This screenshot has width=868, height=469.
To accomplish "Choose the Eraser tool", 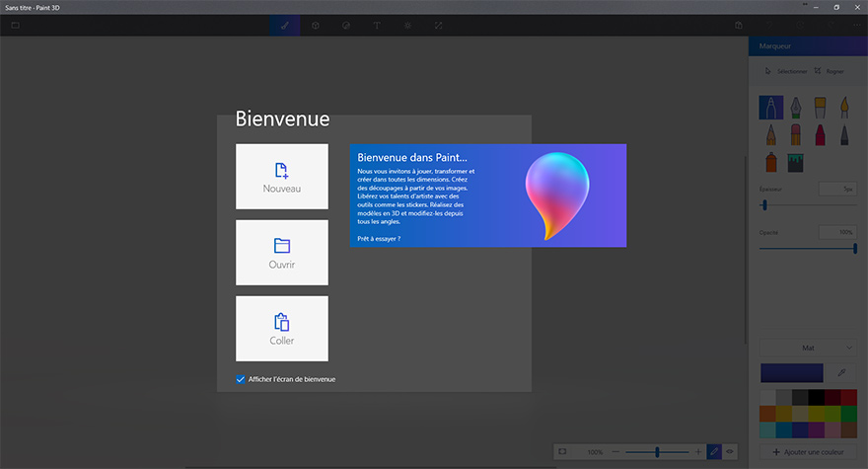I will [795, 134].
